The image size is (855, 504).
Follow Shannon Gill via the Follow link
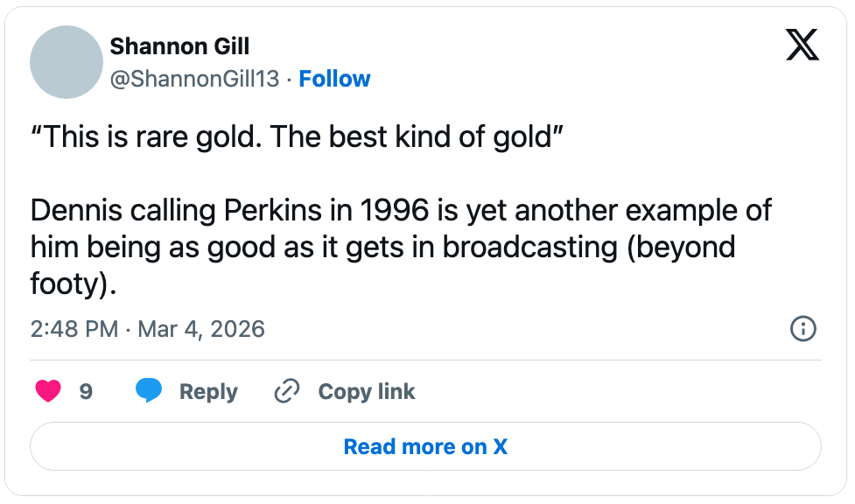tap(334, 79)
